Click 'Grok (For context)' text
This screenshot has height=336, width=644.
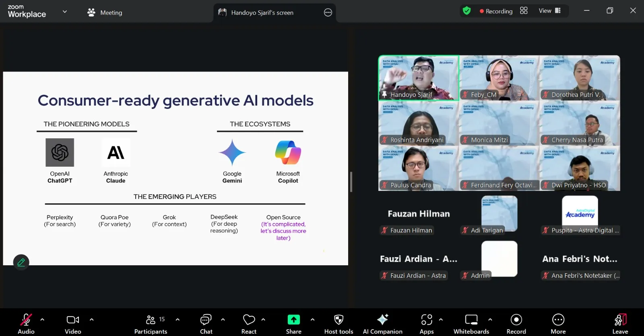tap(169, 221)
